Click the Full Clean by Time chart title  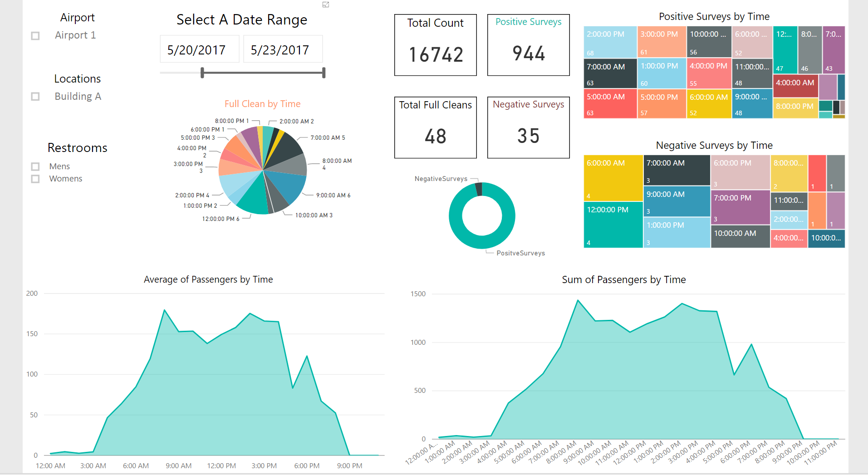tap(262, 104)
